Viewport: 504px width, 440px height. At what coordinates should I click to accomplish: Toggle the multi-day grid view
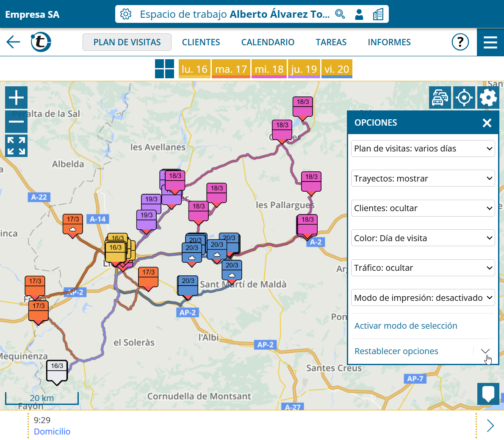coord(164,69)
